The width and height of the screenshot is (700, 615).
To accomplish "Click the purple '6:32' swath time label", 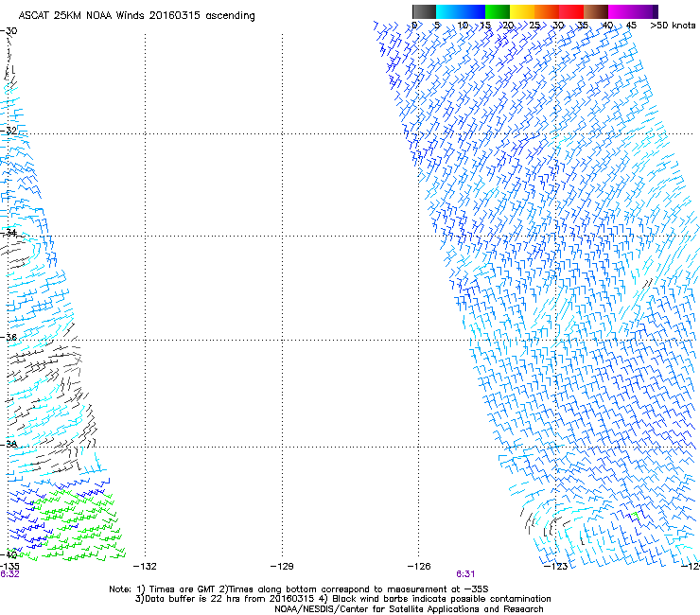I will [9, 574].
